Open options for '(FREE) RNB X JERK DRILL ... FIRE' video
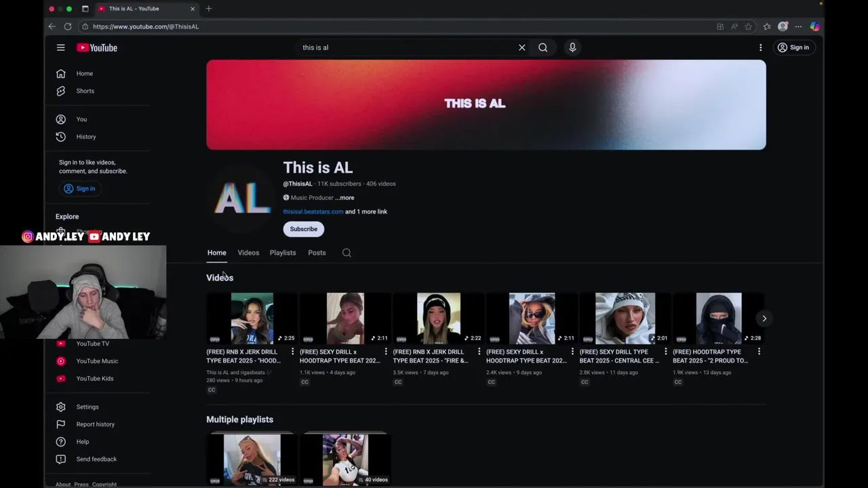Viewport: 868px width, 488px height. 479,352
